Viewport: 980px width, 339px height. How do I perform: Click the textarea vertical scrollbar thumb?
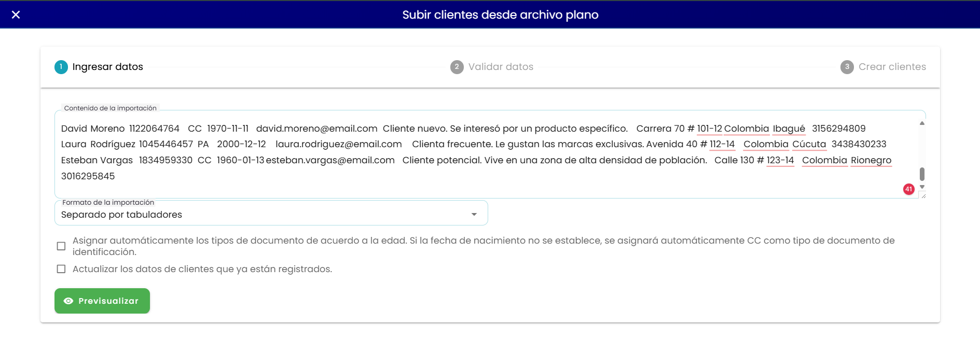point(922,174)
